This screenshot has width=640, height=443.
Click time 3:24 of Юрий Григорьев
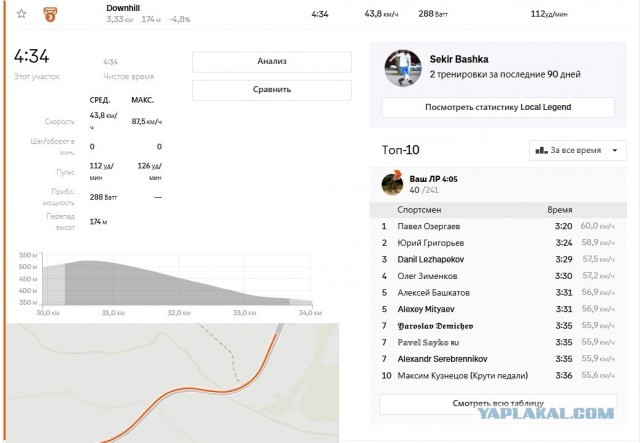coord(563,243)
